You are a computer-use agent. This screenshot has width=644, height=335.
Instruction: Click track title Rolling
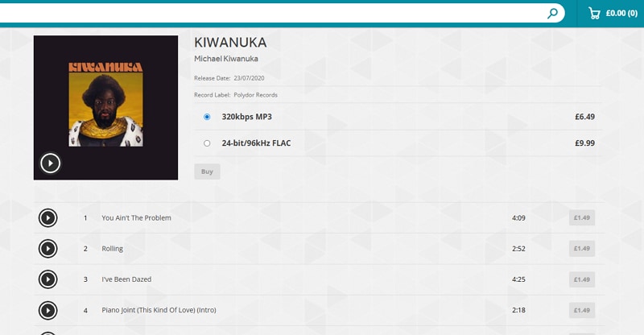pos(113,249)
